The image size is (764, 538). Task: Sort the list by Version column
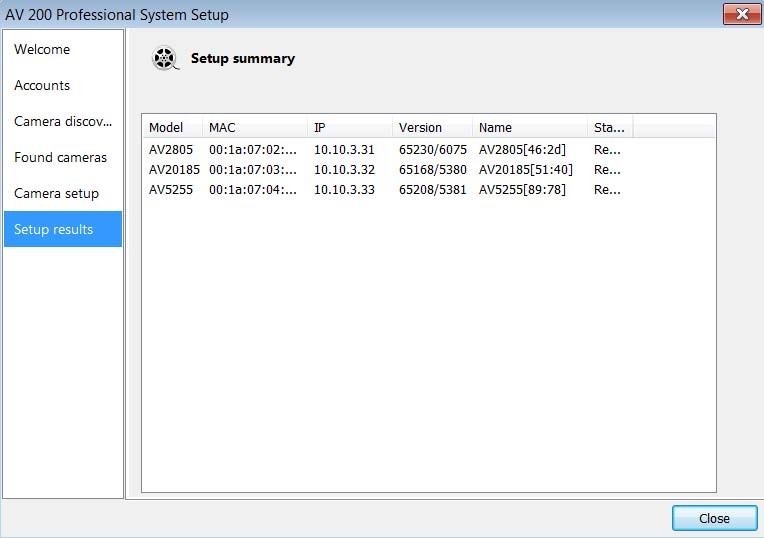(420, 127)
